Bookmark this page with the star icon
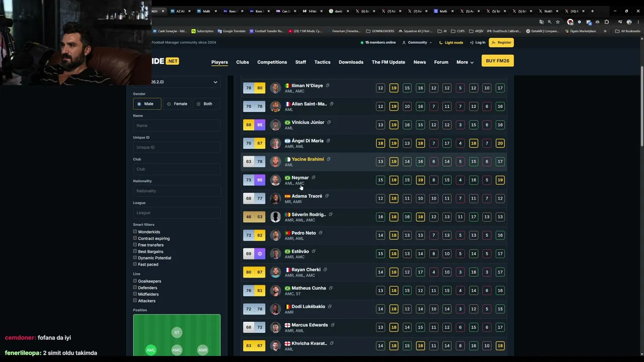 (557, 22)
